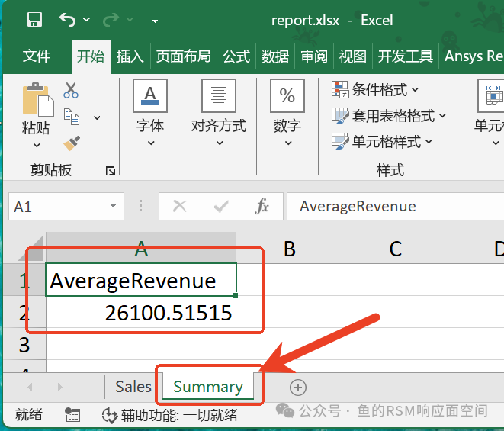The height and width of the screenshot is (431, 504).
Task: Click the 粘贴 clipboard paste icon
Action: pos(37,99)
